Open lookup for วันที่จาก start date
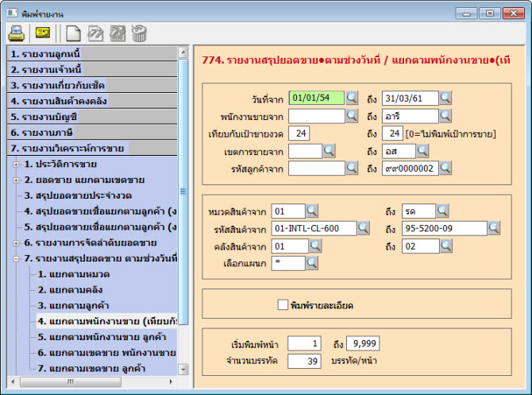 353,99
